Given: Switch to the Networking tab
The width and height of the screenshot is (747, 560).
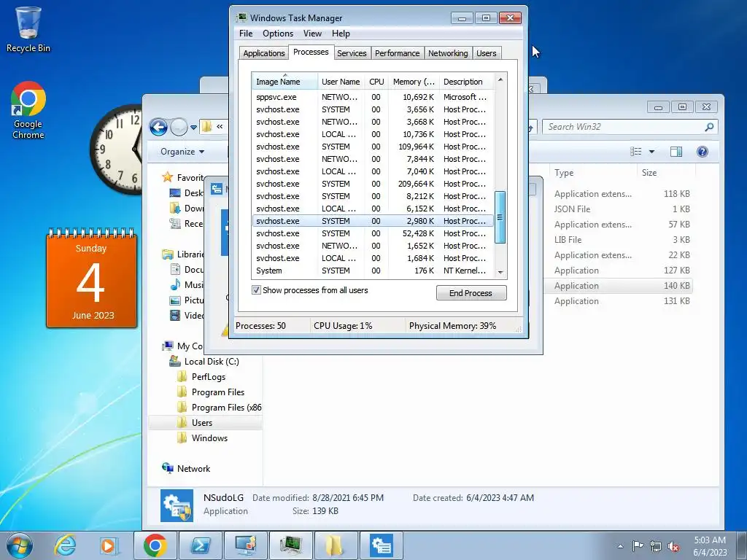Looking at the screenshot, I should (448, 53).
